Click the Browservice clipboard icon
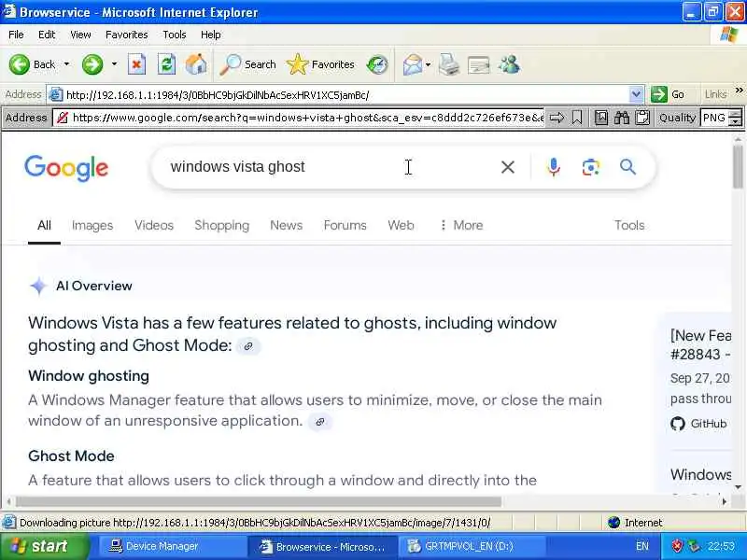 click(x=642, y=118)
